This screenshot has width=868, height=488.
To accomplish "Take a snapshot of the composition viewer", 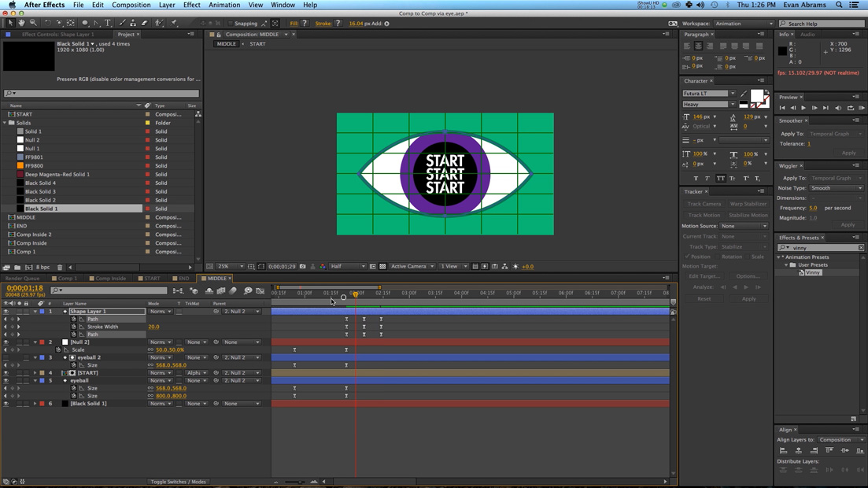I will point(302,266).
